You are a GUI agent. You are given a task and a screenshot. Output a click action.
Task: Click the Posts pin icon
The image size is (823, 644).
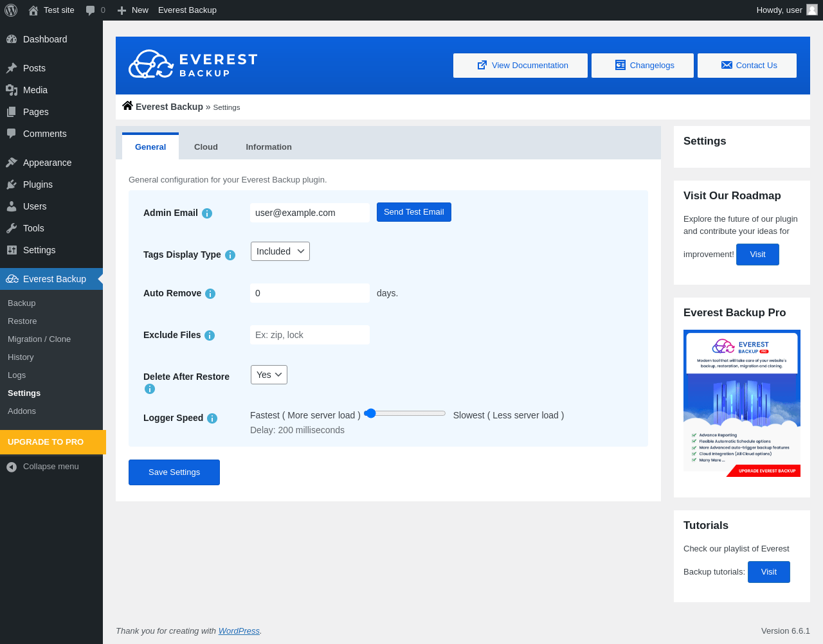(x=12, y=68)
